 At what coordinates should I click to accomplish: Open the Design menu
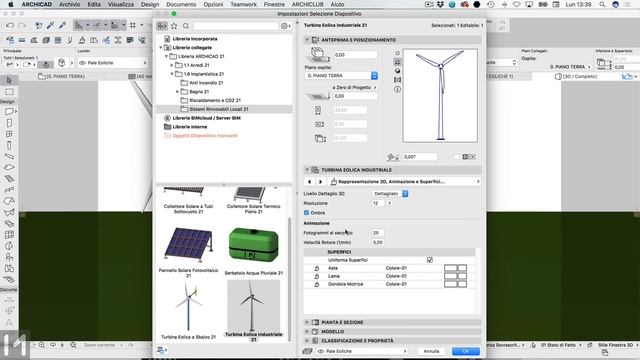point(150,4)
